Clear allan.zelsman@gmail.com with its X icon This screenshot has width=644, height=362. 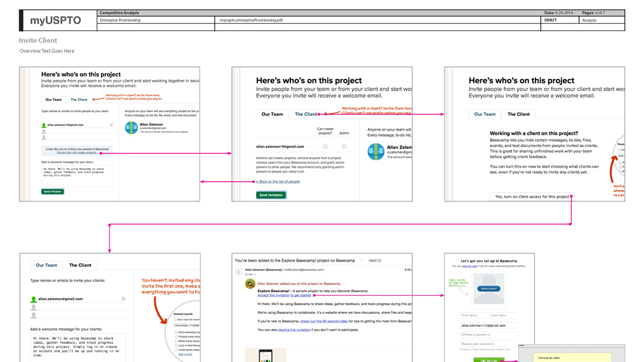click(x=123, y=299)
